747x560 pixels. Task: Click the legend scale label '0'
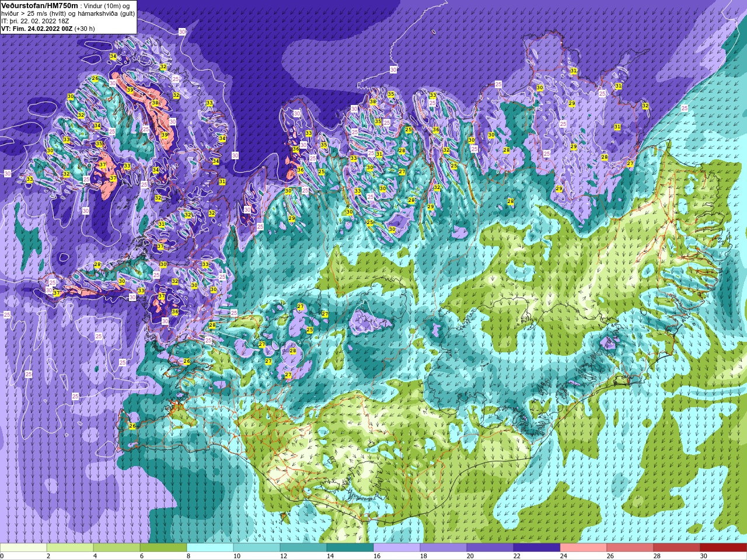click(2, 556)
